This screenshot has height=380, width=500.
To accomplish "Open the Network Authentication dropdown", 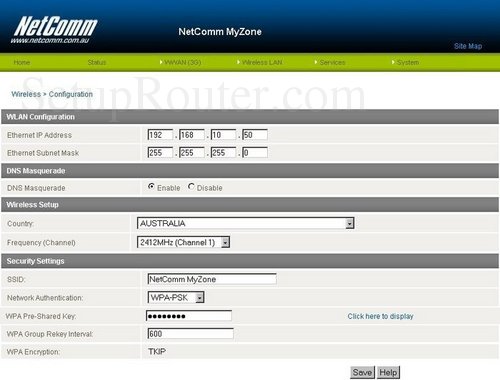I will coord(176,297).
